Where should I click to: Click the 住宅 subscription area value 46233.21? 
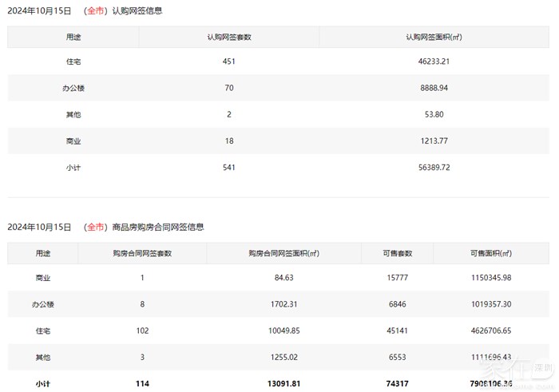coord(434,61)
